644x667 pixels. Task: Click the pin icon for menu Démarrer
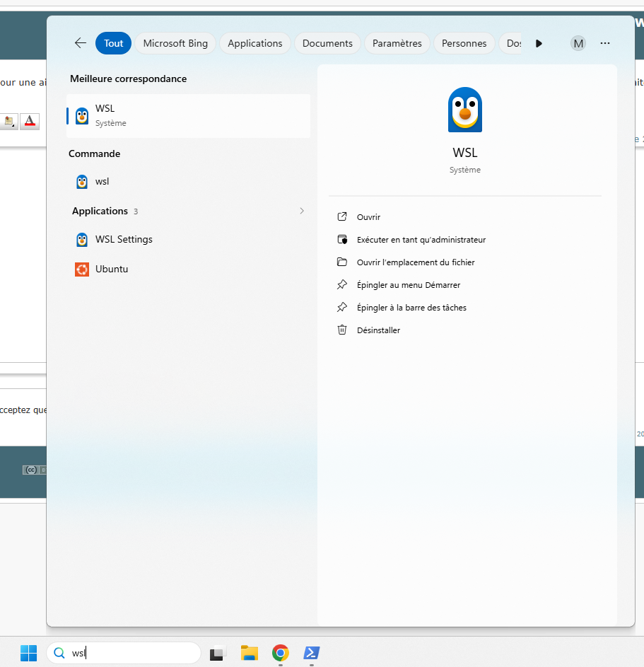pos(342,284)
